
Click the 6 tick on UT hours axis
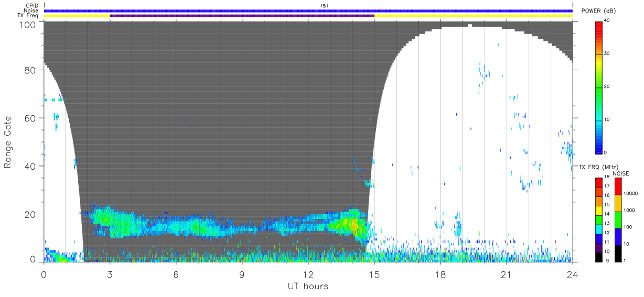tap(176, 274)
